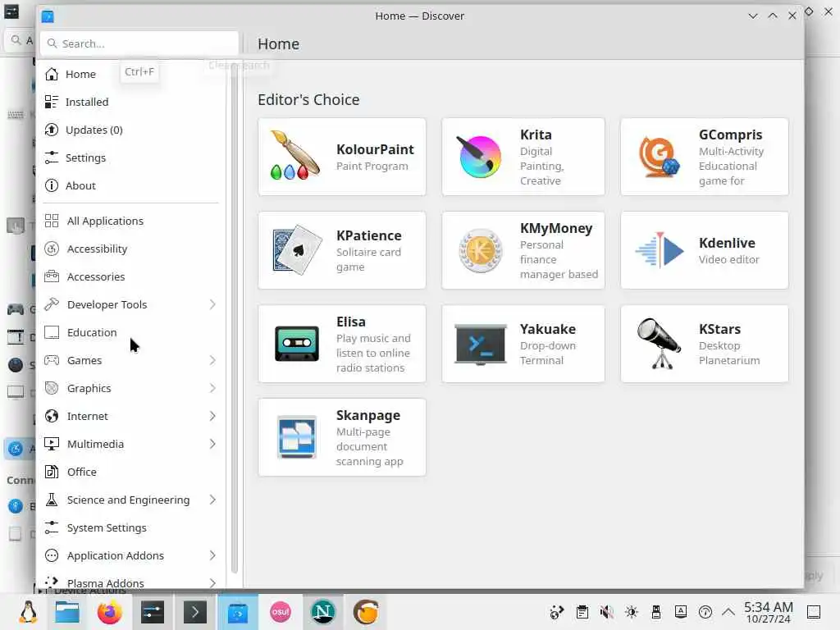Browse All Applications category

pyautogui.click(x=131, y=221)
